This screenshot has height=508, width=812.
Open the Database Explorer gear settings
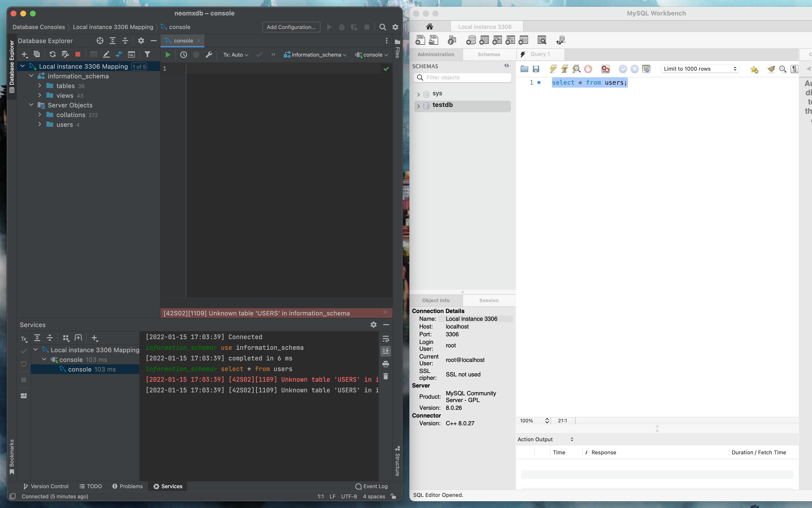141,41
